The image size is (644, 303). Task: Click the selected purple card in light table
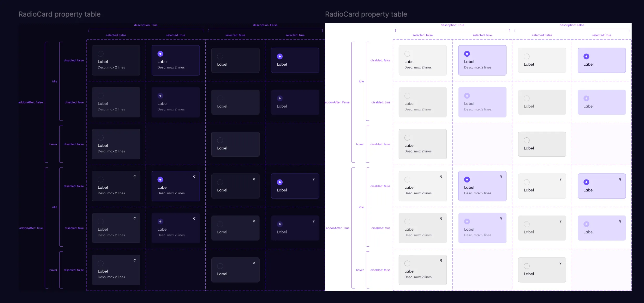pos(482,60)
